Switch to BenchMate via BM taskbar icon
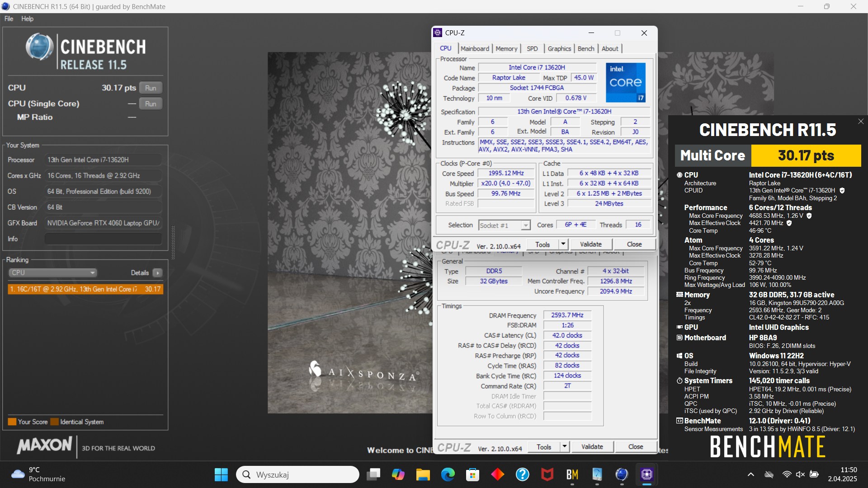Image resolution: width=868 pixels, height=488 pixels. pos(572,474)
